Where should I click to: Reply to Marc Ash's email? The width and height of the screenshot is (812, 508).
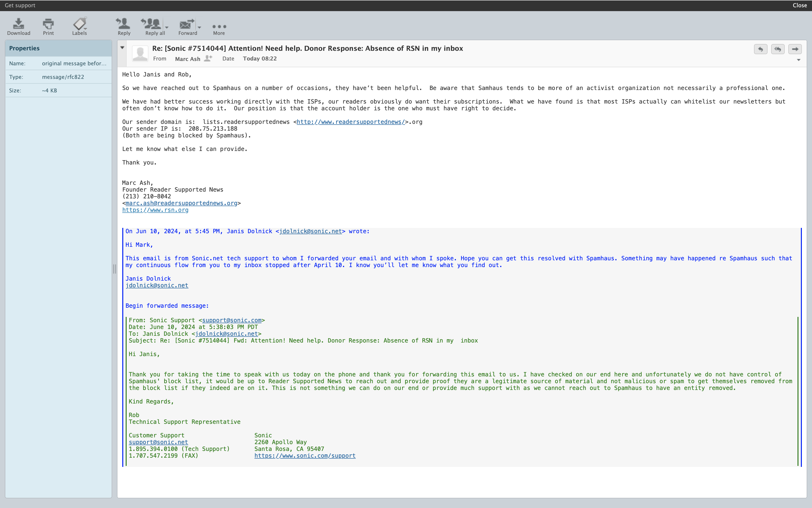click(x=124, y=27)
